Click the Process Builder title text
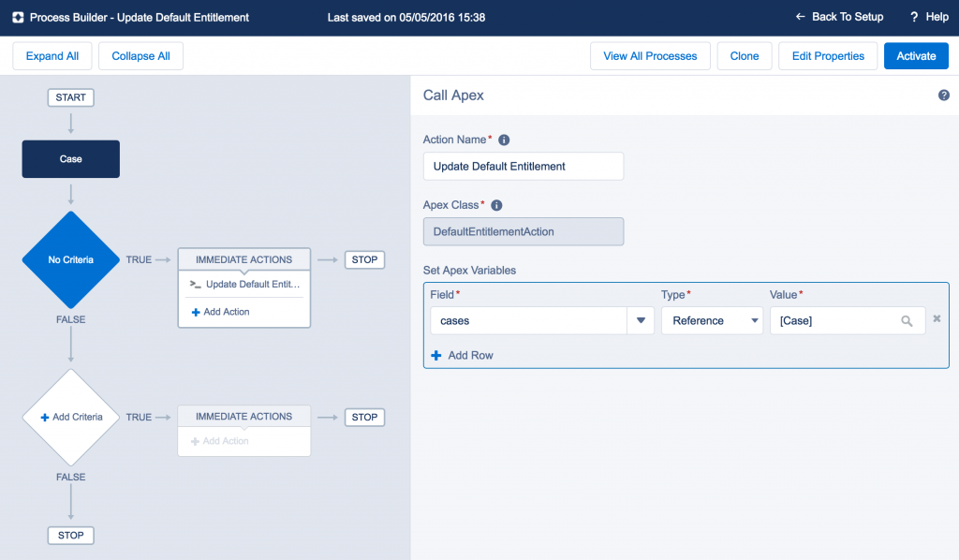 click(x=140, y=18)
